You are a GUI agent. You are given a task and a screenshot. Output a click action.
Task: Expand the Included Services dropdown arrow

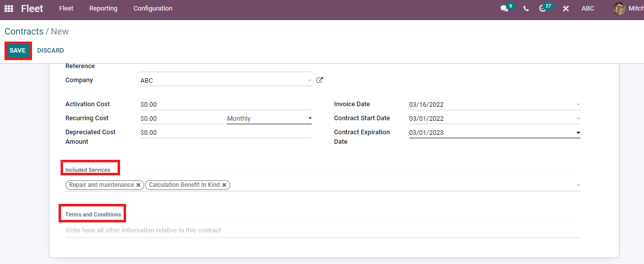click(x=578, y=185)
